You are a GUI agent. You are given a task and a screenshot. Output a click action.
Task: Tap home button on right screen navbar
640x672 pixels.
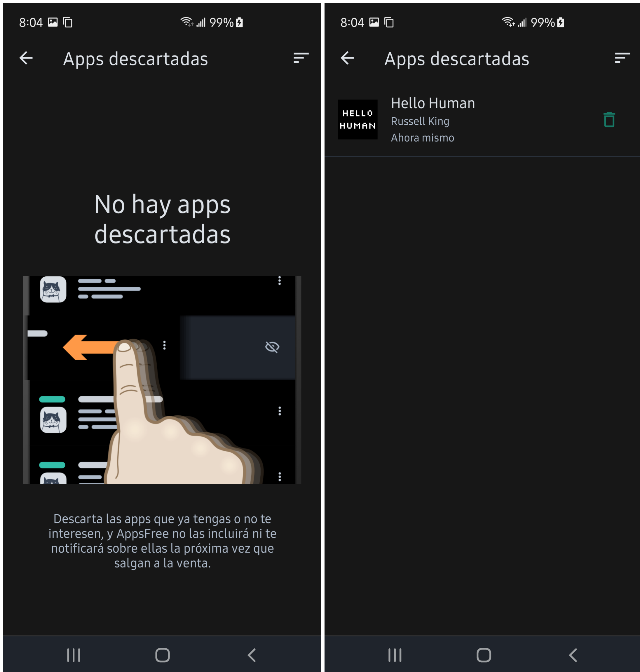pyautogui.click(x=484, y=655)
